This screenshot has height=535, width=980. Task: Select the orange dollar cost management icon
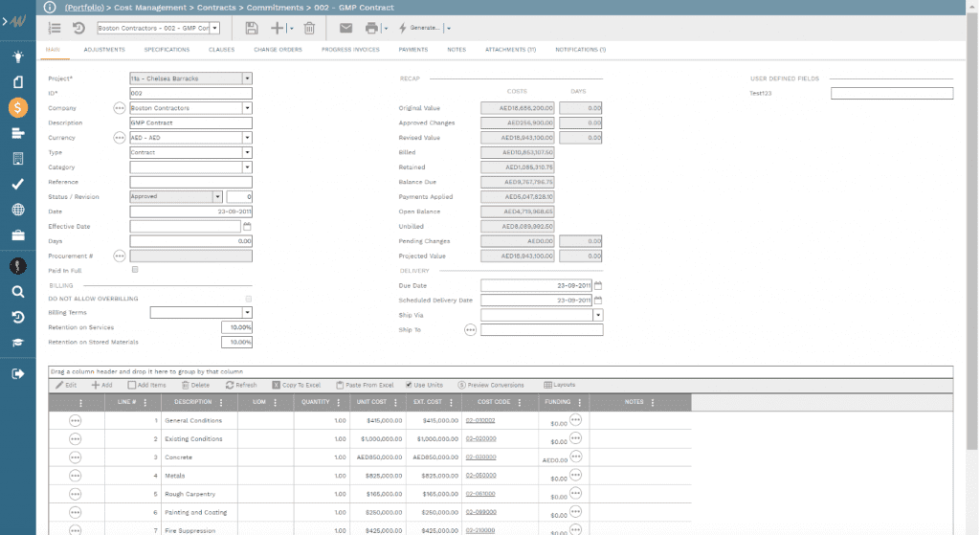(18, 107)
